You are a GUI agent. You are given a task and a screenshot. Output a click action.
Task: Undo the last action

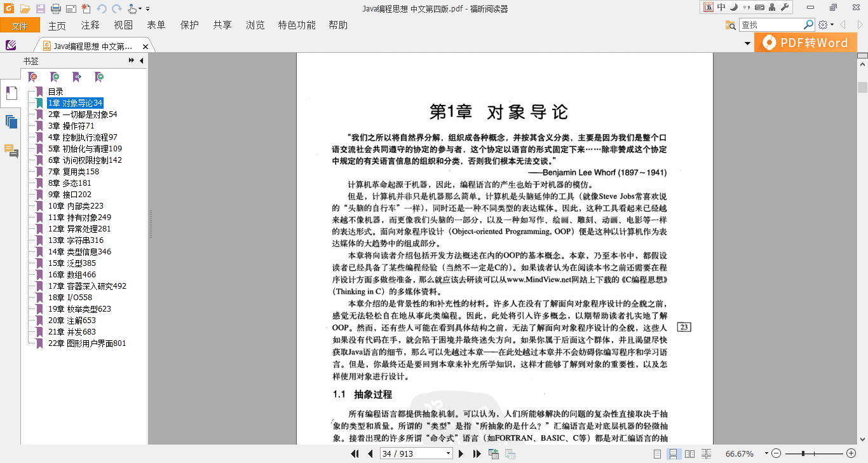102,9
